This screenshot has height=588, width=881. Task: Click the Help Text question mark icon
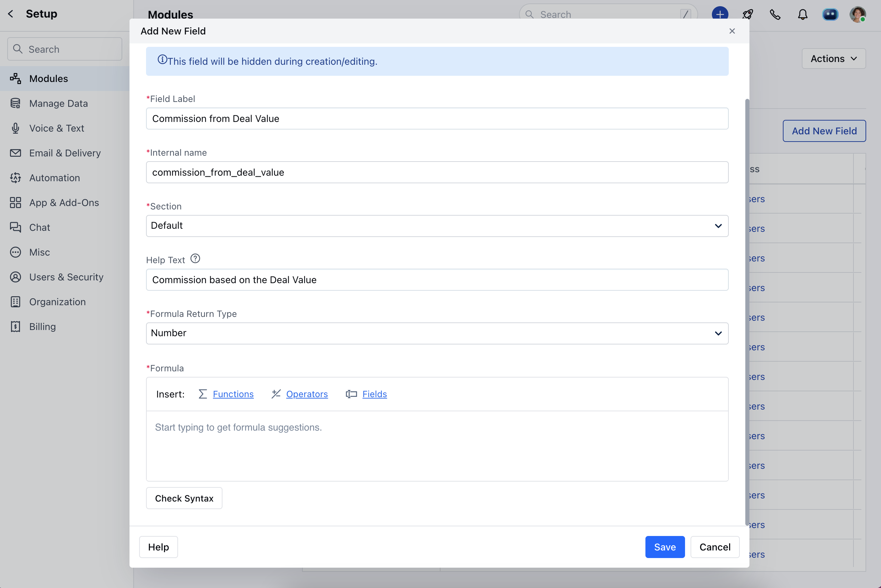(195, 259)
